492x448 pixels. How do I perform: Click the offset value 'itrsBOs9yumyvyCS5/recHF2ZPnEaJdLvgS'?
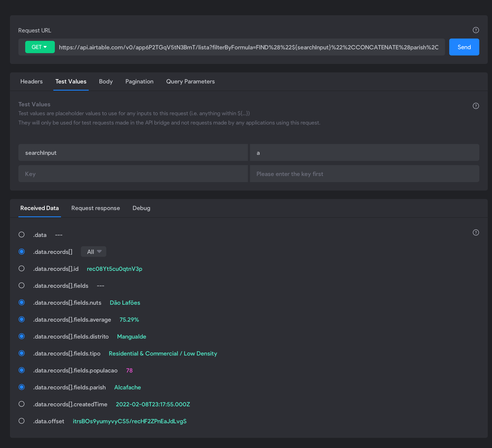pyautogui.click(x=130, y=421)
